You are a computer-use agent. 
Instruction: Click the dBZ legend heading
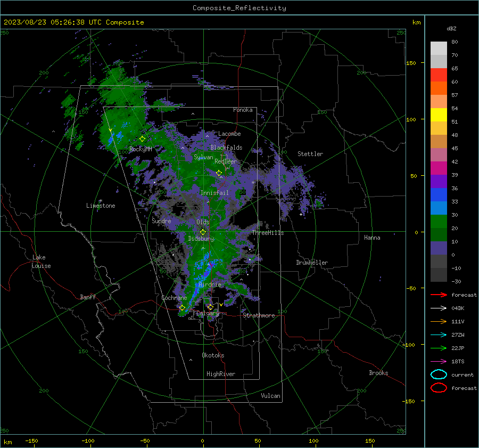click(x=451, y=28)
